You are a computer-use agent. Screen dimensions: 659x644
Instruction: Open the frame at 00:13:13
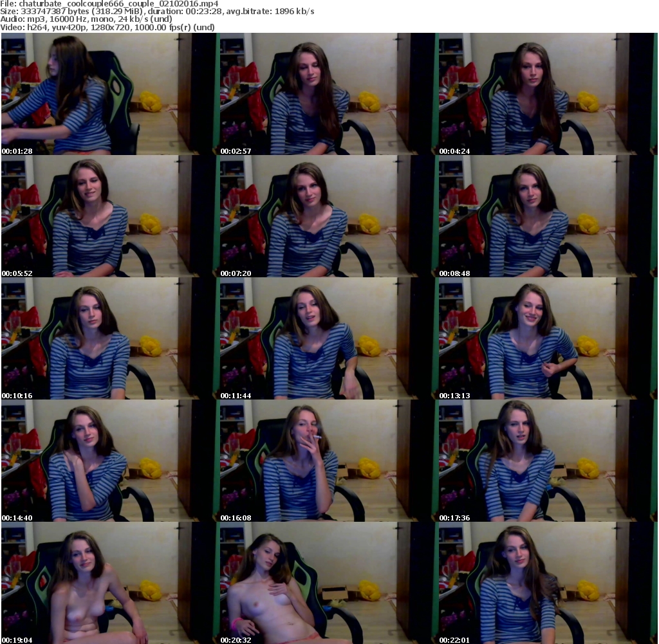(x=547, y=338)
